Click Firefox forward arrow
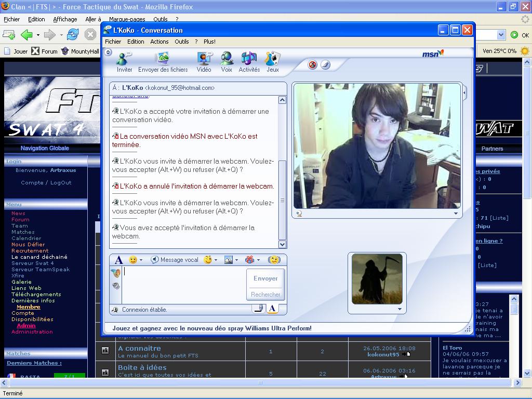Image resolution: width=532 pixels, height=399 pixels. click(x=50, y=35)
